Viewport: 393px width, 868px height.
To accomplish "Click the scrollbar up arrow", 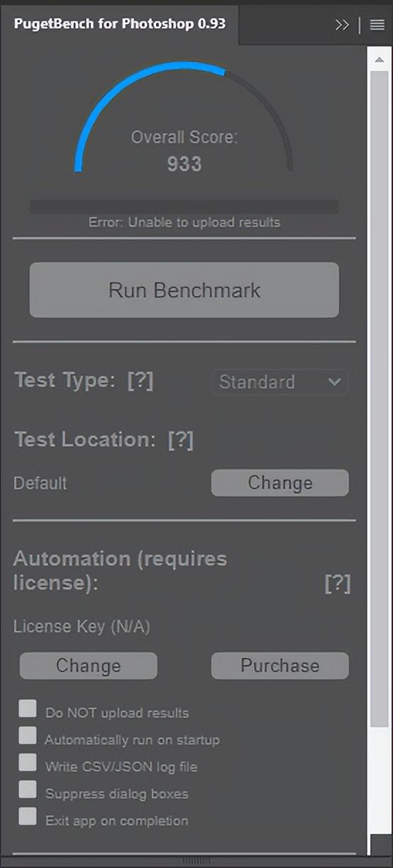I will point(379,60).
